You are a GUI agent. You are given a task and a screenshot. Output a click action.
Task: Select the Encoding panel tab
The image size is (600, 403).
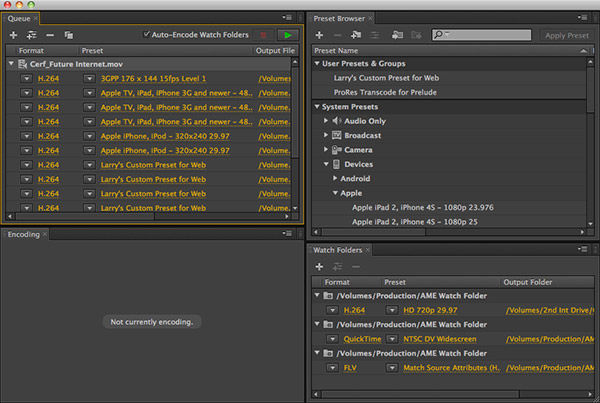(x=23, y=235)
